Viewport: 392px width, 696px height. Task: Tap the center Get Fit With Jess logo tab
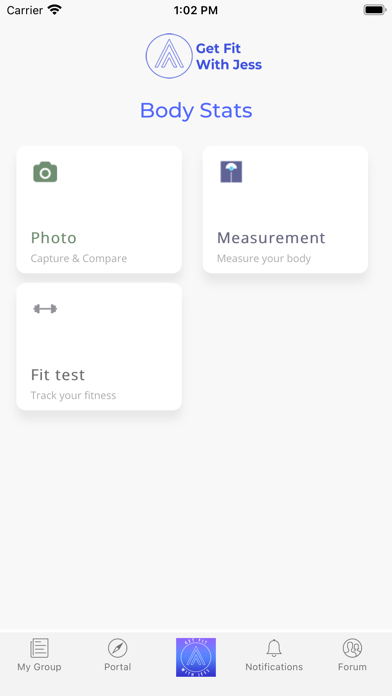196,657
